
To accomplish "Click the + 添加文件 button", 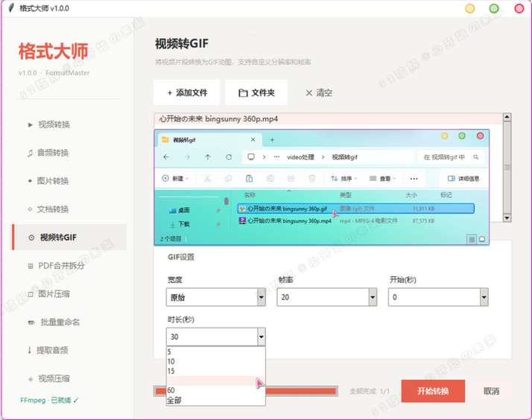I will coord(187,92).
